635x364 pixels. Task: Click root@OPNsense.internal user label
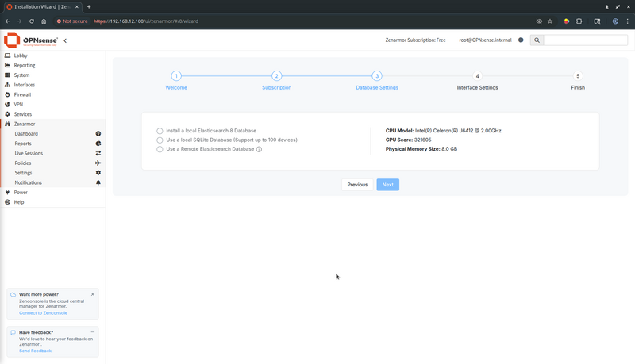tap(485, 40)
